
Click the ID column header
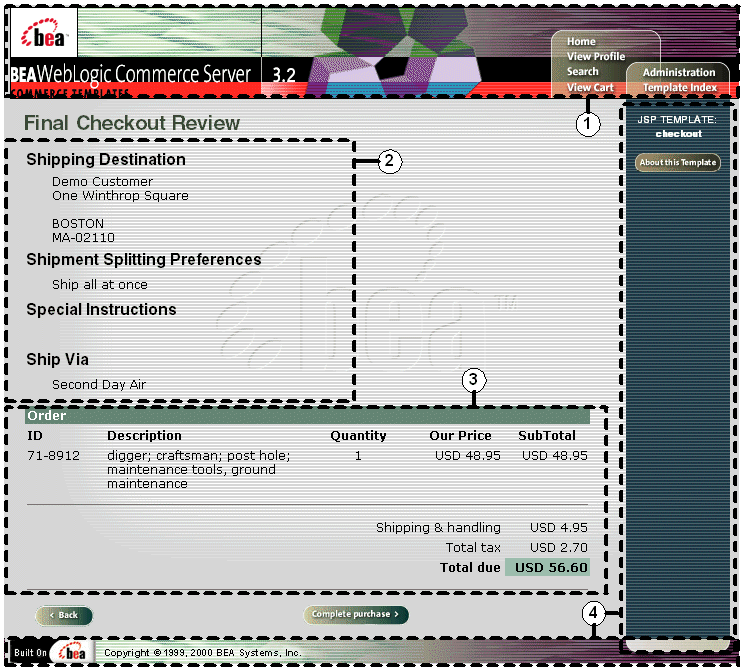click(35, 436)
